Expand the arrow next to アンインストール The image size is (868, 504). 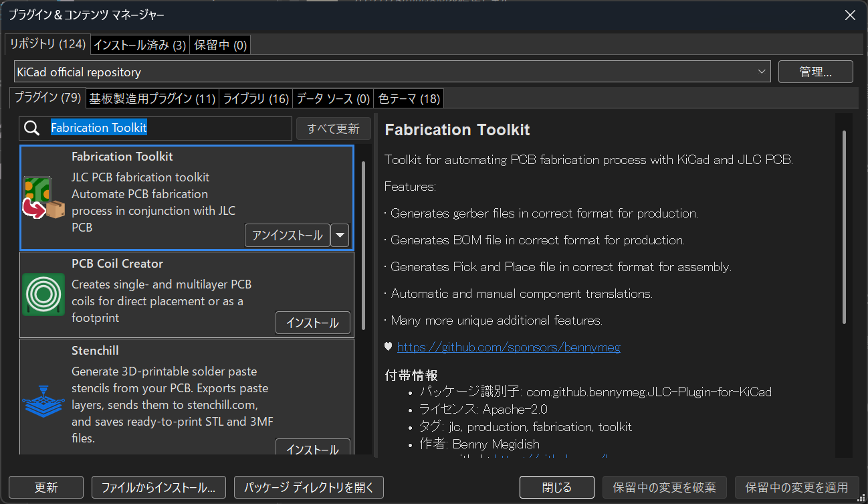point(341,236)
